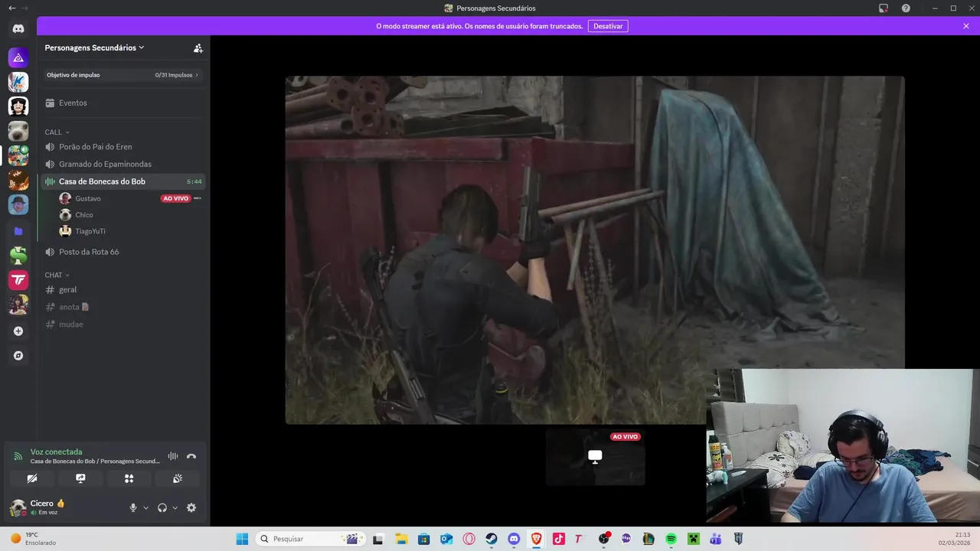Open the anota text channel

[122, 307]
